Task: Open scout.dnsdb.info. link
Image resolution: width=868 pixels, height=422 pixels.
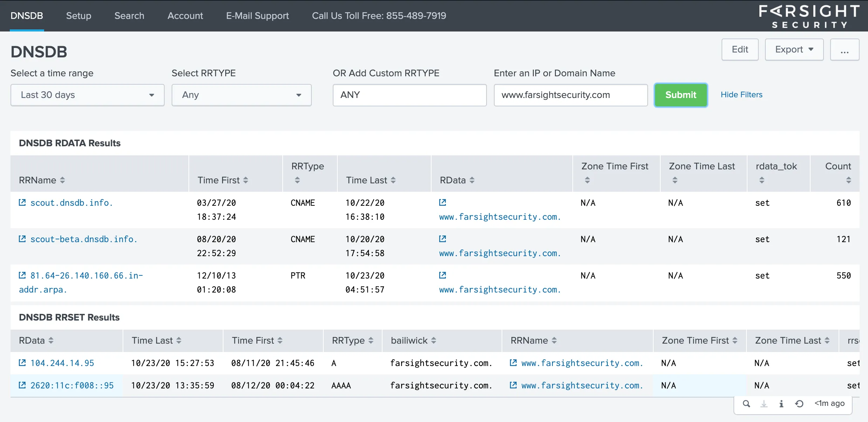Action: tap(72, 203)
